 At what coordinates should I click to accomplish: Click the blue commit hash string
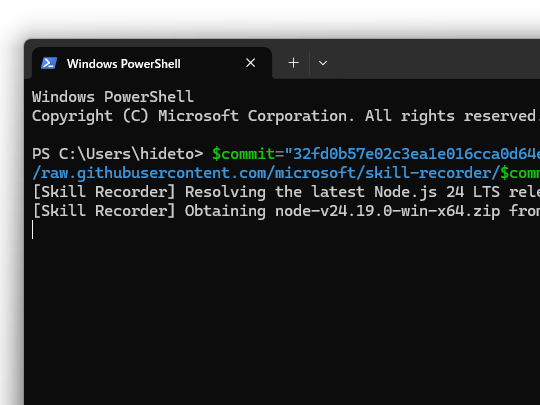(412, 154)
